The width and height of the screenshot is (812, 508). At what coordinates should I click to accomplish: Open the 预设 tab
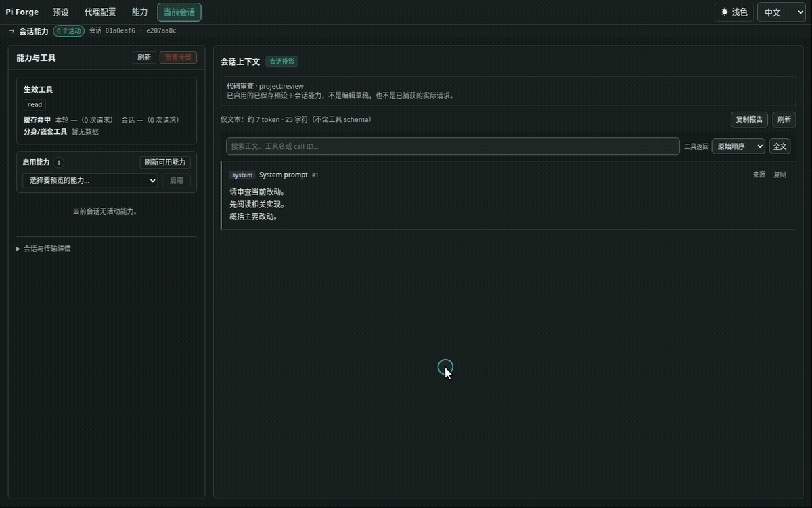click(61, 12)
